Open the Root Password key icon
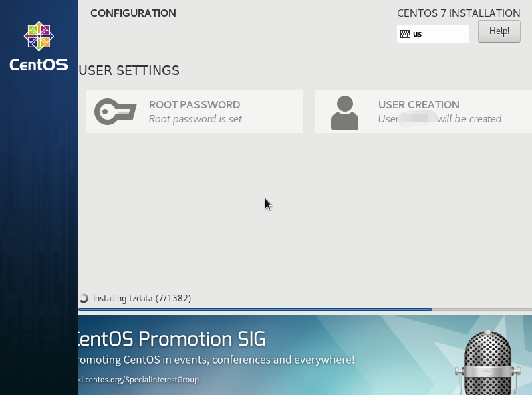The image size is (532, 395). [x=116, y=112]
